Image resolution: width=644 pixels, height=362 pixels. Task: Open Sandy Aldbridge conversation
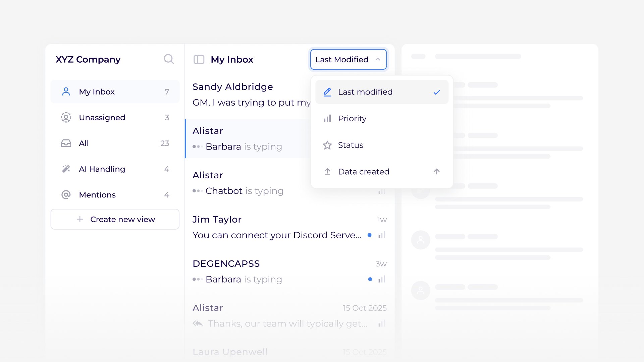[x=248, y=95]
